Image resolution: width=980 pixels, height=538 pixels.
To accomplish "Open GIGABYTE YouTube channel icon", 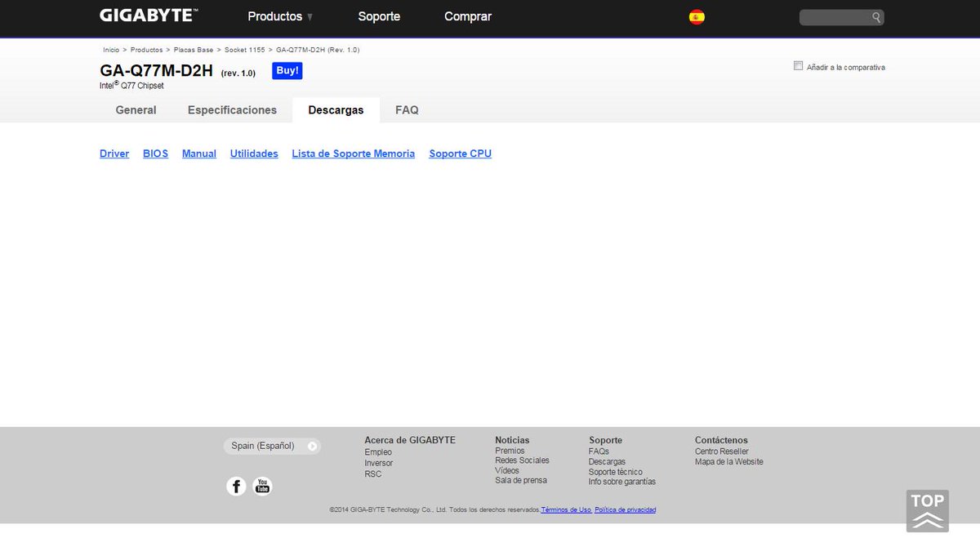I will coord(262,487).
